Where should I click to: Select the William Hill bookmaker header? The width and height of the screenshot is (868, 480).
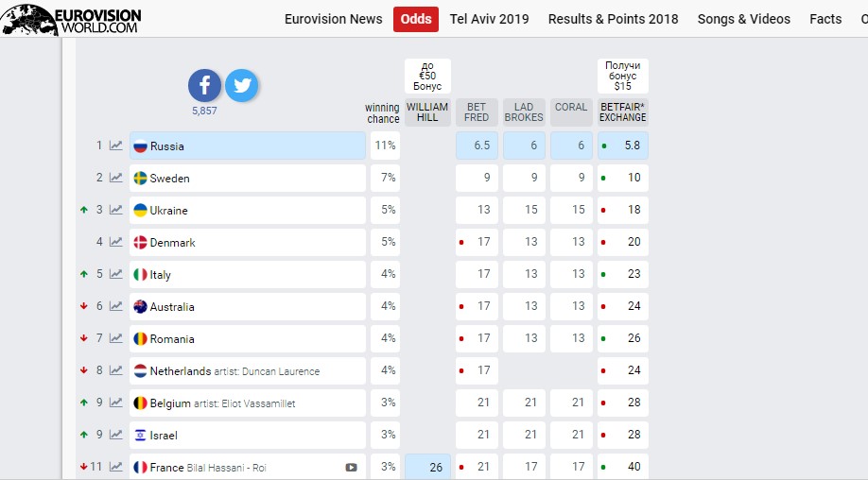click(427, 112)
